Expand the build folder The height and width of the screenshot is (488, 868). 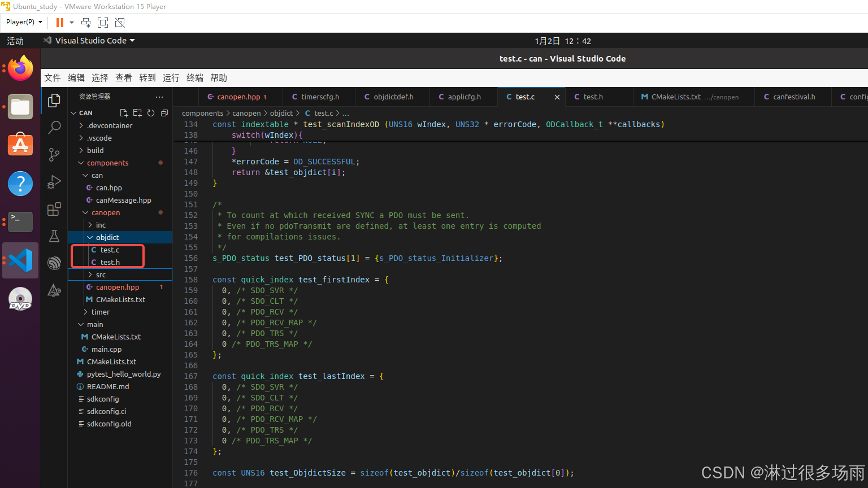[120, 150]
